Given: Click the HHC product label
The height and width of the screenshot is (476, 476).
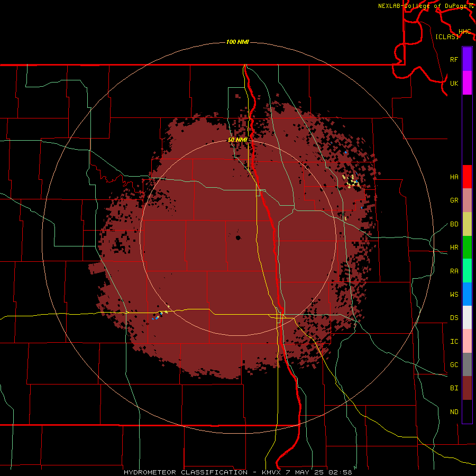Looking at the screenshot, I should pyautogui.click(x=464, y=32).
